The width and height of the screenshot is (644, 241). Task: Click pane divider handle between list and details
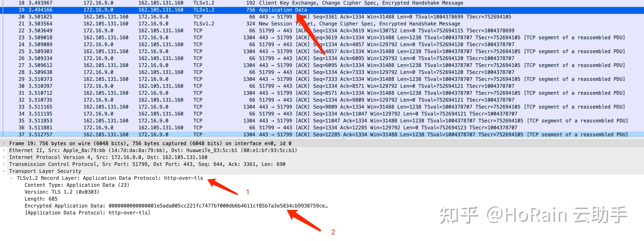[x=344, y=138]
